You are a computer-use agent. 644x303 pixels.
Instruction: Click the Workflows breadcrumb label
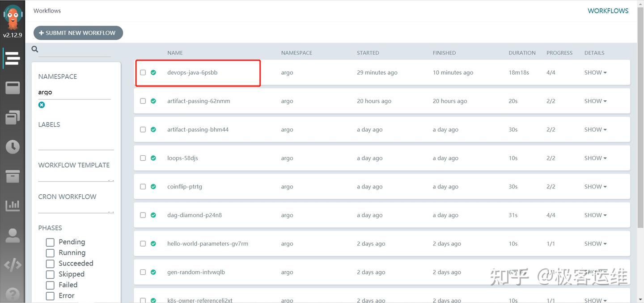click(x=47, y=10)
